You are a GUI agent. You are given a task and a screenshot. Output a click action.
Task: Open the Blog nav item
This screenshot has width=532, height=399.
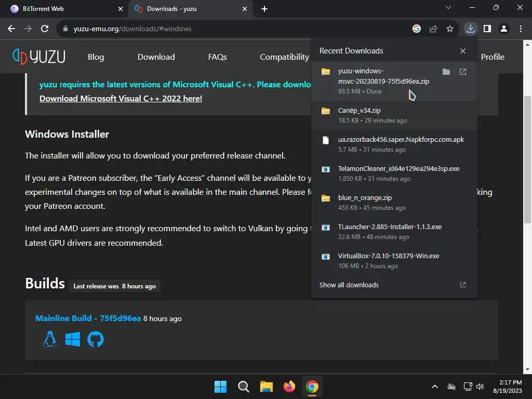click(96, 57)
